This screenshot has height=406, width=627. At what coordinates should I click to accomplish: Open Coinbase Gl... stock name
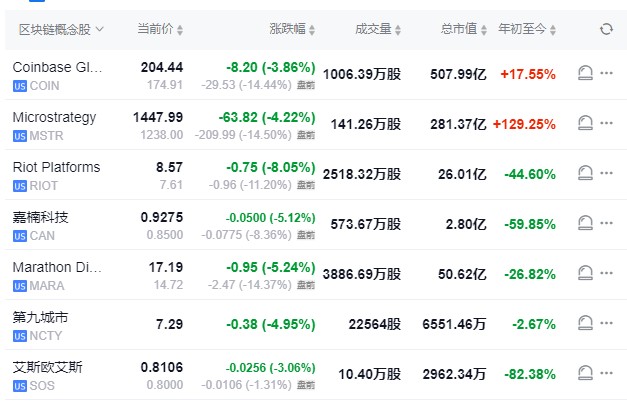point(57,67)
